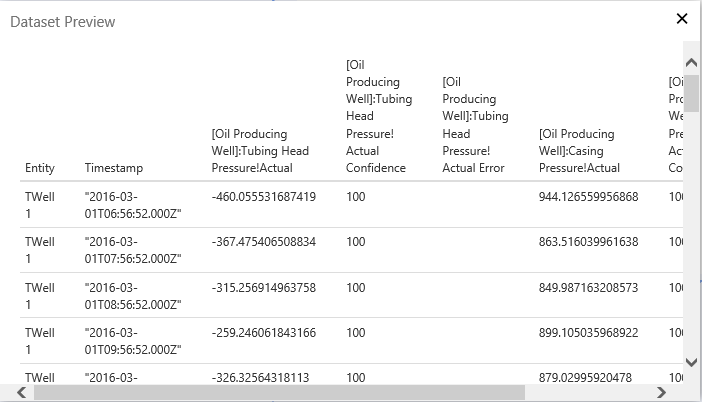Select the 899.105035968922 casing pressure cell
The width and height of the screenshot is (702, 402).
tap(588, 332)
